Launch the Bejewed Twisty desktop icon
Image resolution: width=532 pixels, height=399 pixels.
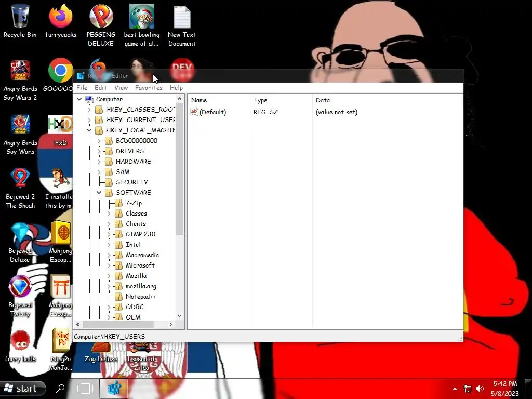click(20, 297)
